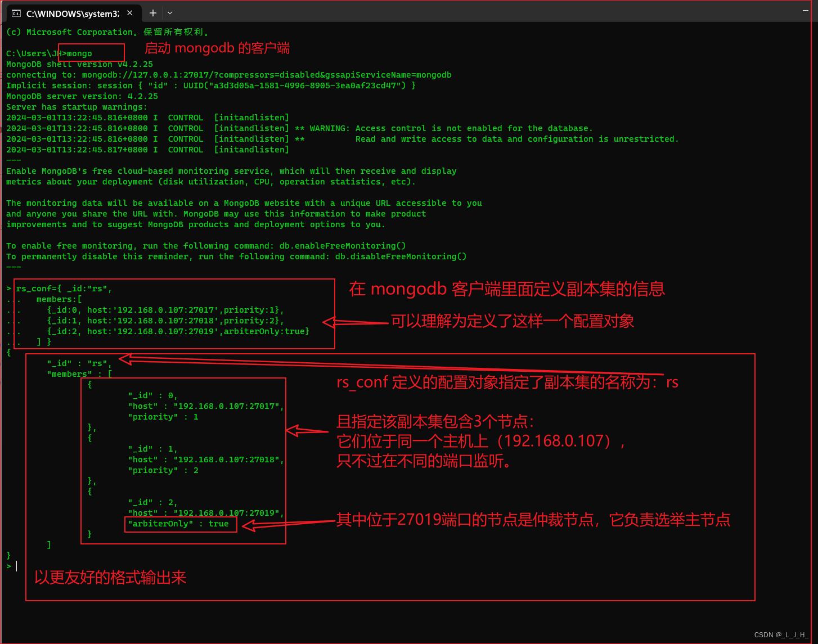The width and height of the screenshot is (818, 644).
Task: Click output line '"members" : ['
Action: 79,374
